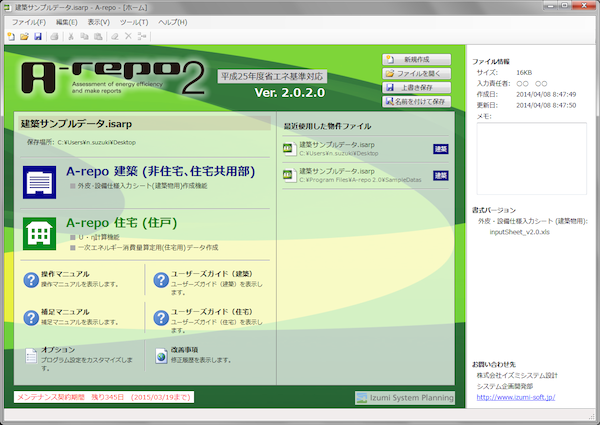Click the 新規作成 button

tap(416, 59)
